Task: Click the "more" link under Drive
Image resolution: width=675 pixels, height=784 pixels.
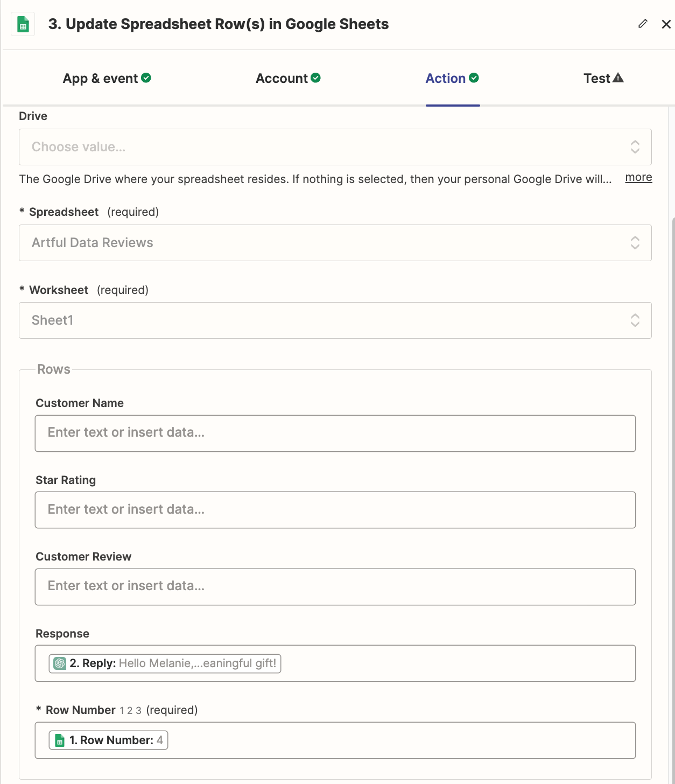Action: [x=638, y=178]
